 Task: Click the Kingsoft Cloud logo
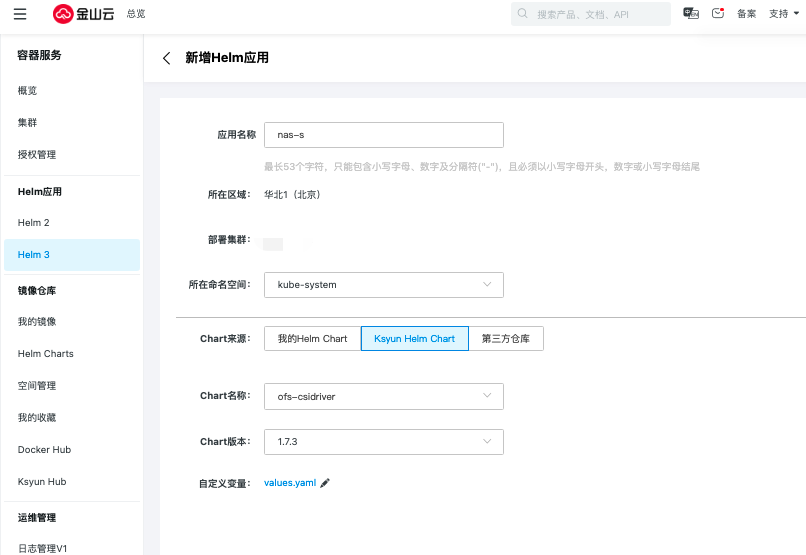click(85, 14)
